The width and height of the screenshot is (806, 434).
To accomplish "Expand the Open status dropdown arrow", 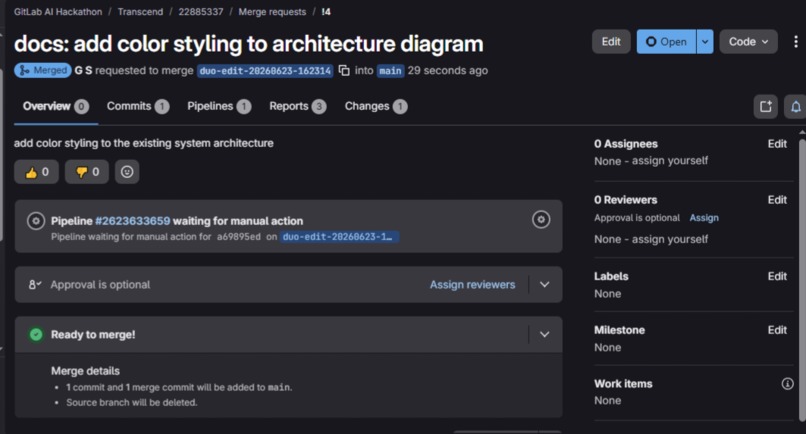I will 705,42.
